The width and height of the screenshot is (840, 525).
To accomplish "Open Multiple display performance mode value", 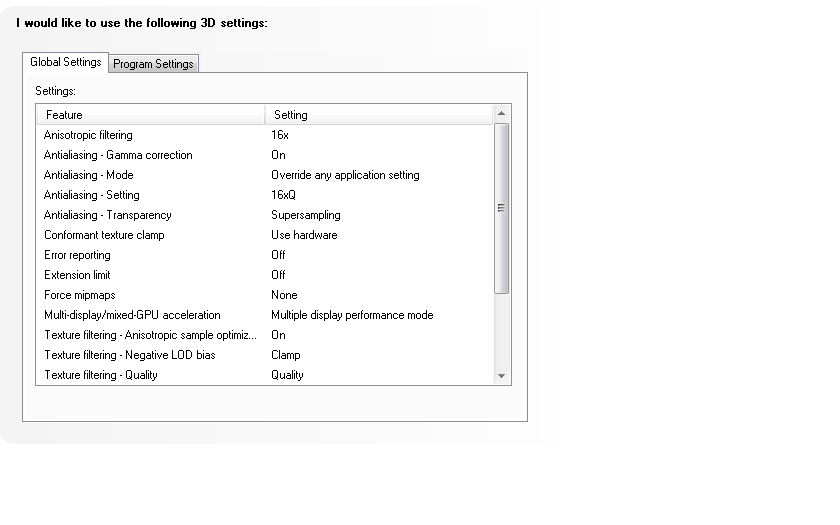I will [x=352, y=315].
